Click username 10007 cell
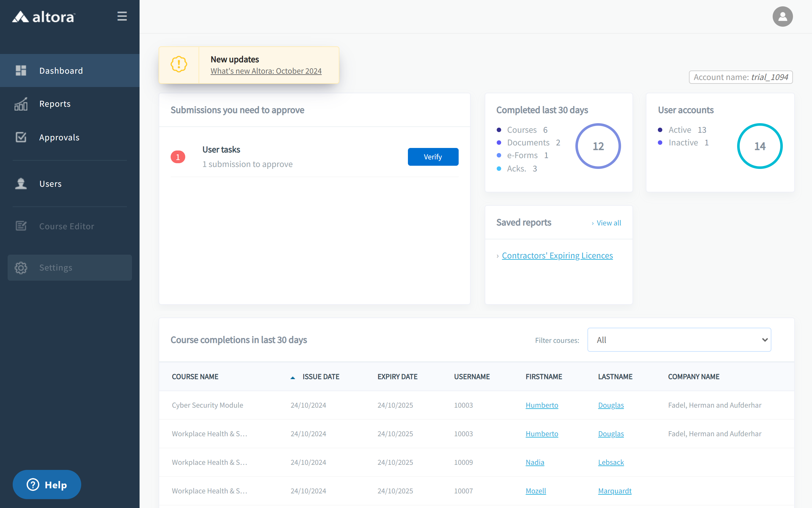 463,491
